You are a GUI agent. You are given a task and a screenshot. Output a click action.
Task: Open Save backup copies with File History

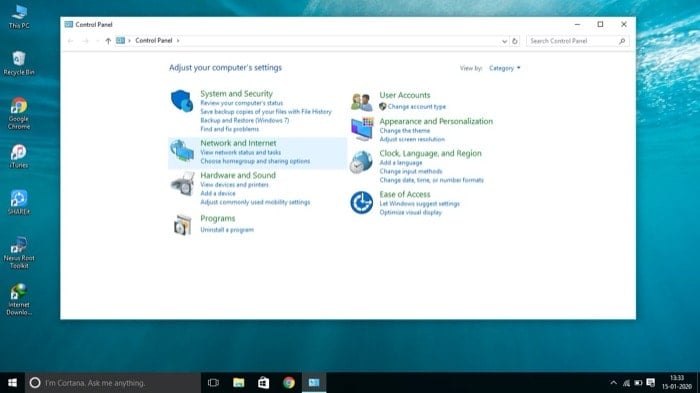pyautogui.click(x=266, y=112)
